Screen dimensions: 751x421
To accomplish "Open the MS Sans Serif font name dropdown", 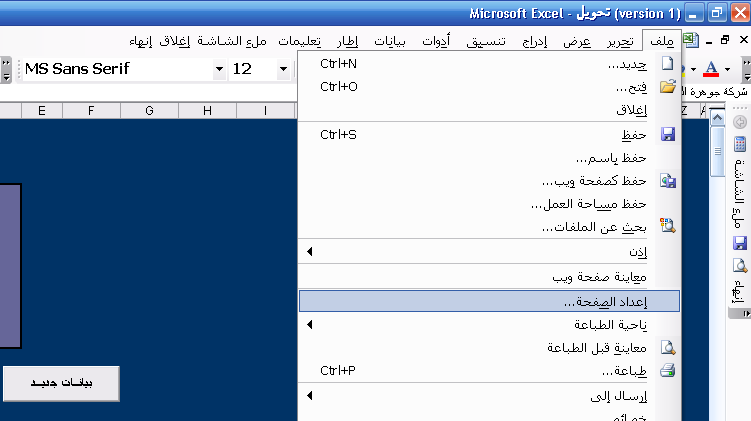I will click(219, 70).
